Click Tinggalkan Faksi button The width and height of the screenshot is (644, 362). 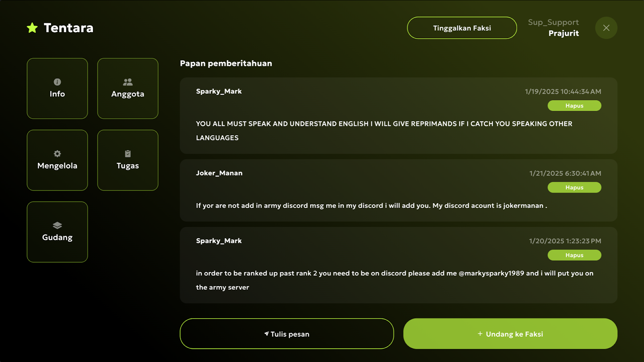pos(462,28)
